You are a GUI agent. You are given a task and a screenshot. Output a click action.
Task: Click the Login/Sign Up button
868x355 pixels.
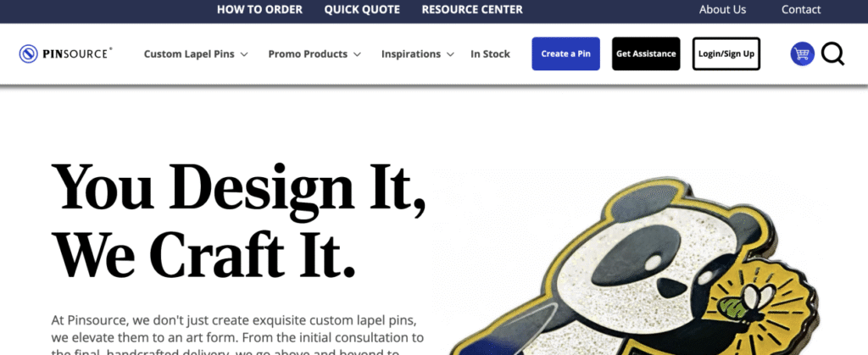click(x=726, y=53)
